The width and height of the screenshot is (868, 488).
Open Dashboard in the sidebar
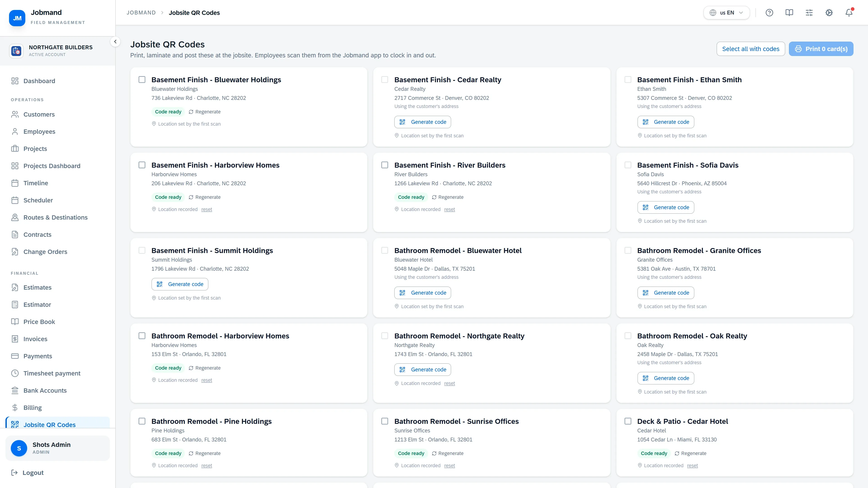pyautogui.click(x=57, y=81)
